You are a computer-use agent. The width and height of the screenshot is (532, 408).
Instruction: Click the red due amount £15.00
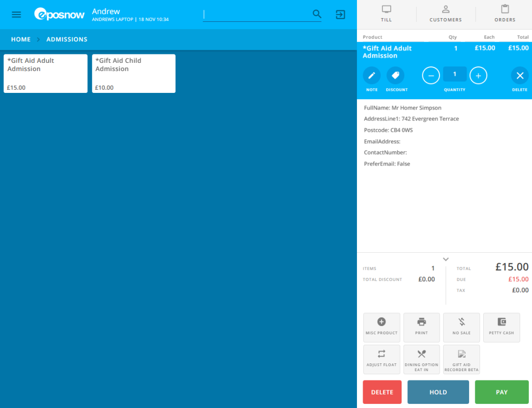pyautogui.click(x=518, y=279)
